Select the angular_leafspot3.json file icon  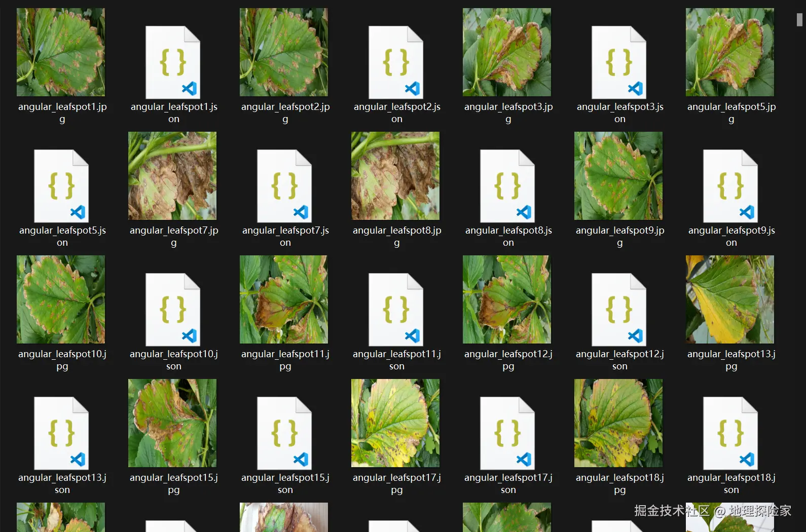pos(619,62)
